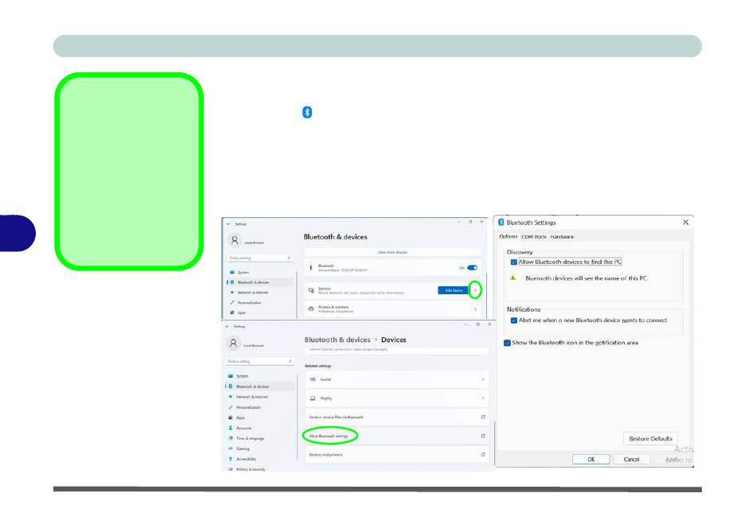Select the Gaming icon in the sidebar
The width and height of the screenshot is (756, 532).
(231, 449)
